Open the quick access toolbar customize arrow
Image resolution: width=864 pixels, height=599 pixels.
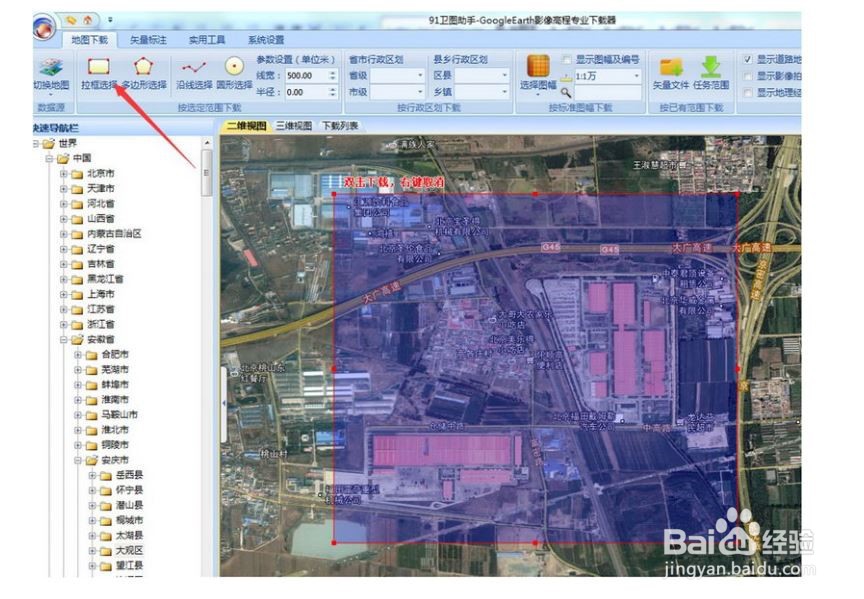pyautogui.click(x=110, y=20)
